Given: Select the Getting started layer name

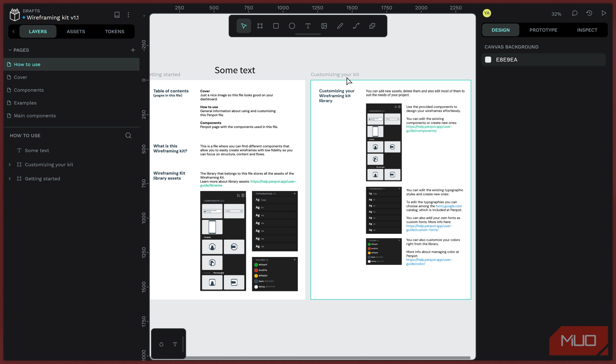Looking at the screenshot, I should pyautogui.click(x=43, y=179).
